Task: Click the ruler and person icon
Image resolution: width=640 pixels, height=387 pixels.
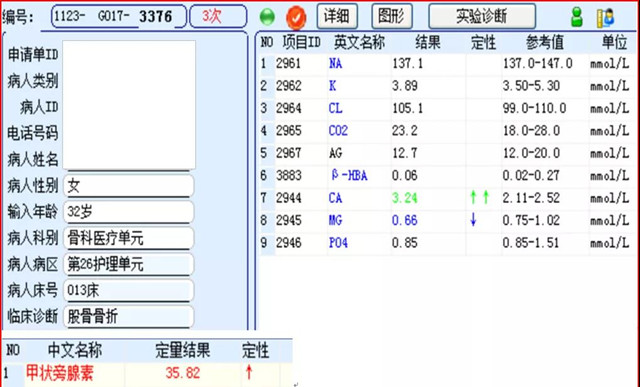Action: click(x=605, y=18)
